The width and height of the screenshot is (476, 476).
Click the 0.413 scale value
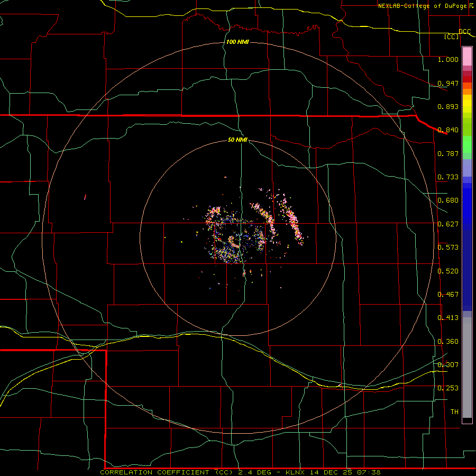(448, 317)
